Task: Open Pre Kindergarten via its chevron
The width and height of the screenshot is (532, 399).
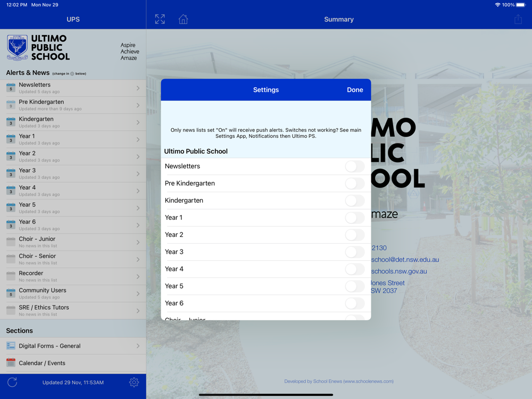Action: coord(138,105)
